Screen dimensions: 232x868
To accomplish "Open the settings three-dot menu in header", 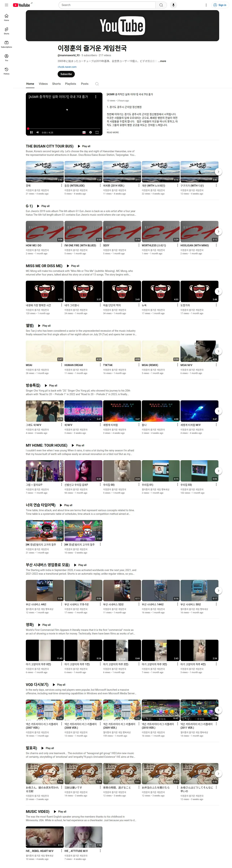I will (206, 5).
